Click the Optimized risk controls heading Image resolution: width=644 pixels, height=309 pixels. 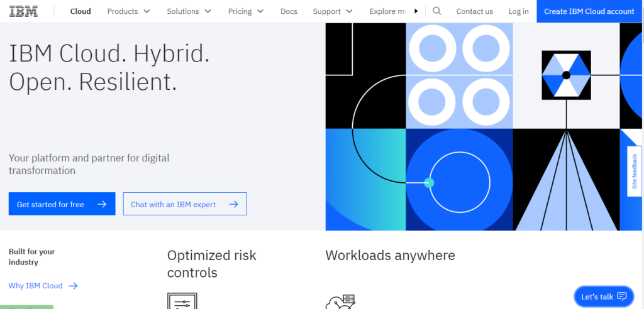211,264
